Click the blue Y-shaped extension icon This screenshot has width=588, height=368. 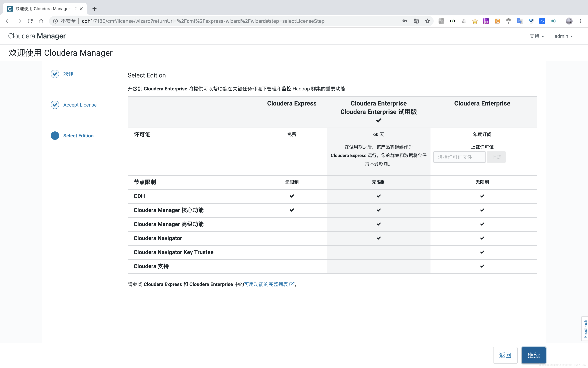tap(531, 21)
